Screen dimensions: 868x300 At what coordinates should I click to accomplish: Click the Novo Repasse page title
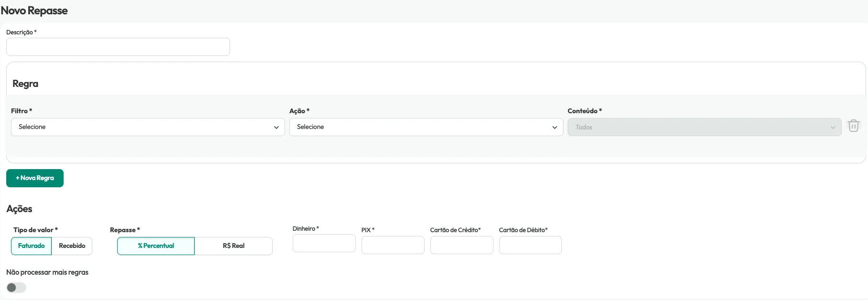click(x=34, y=11)
